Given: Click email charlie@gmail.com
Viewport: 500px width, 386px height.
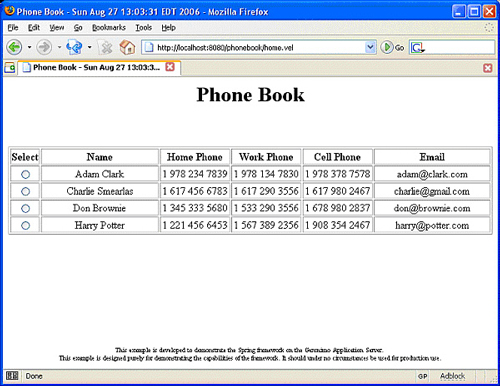Looking at the screenshot, I should (x=432, y=191).
